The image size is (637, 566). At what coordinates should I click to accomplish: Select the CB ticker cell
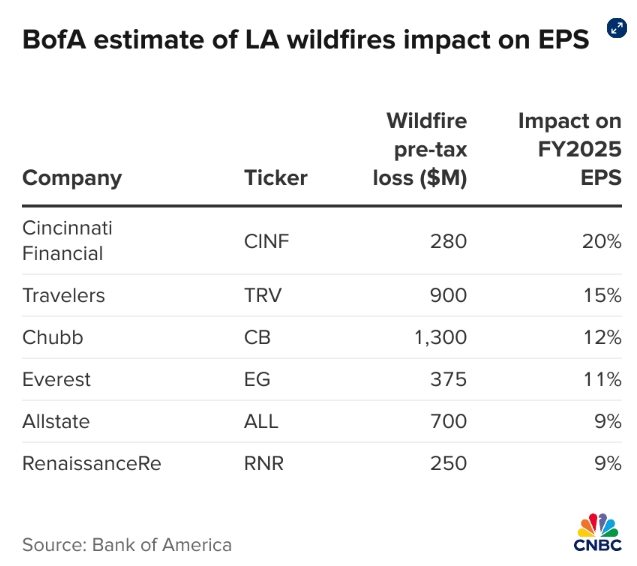pyautogui.click(x=257, y=337)
